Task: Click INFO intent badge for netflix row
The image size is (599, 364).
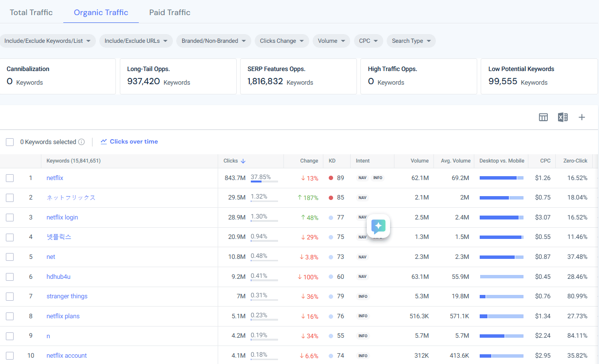Action: click(378, 178)
